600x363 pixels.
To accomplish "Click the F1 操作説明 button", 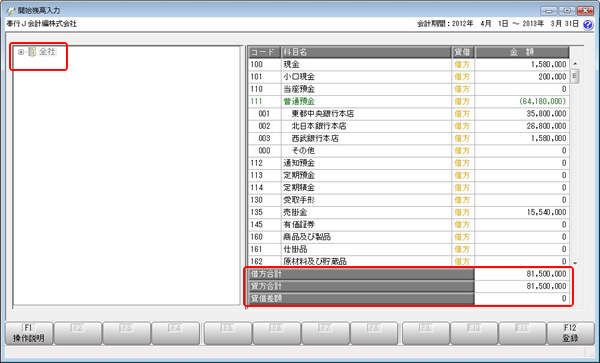I will [29, 333].
